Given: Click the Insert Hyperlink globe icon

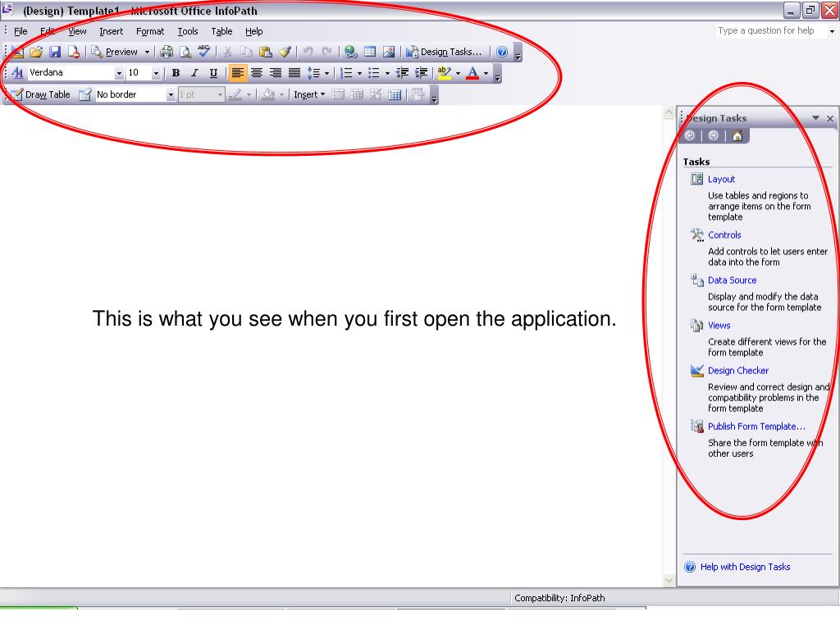Looking at the screenshot, I should pos(351,52).
